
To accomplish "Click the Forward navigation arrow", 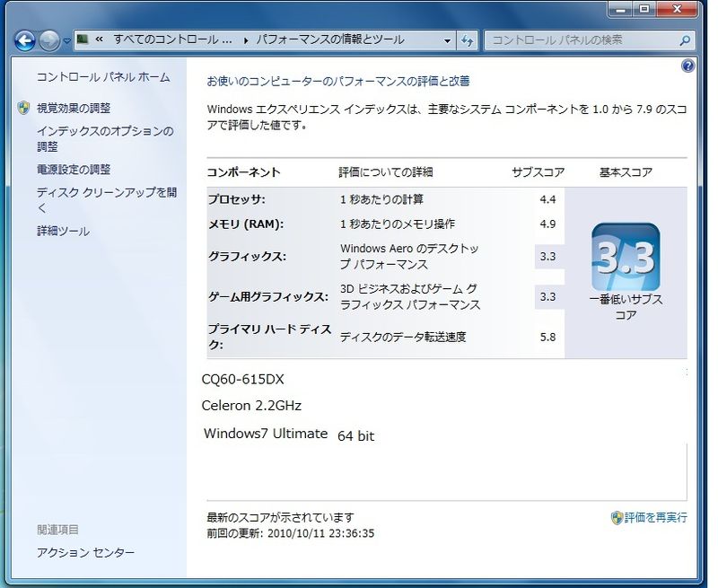I will [x=49, y=40].
